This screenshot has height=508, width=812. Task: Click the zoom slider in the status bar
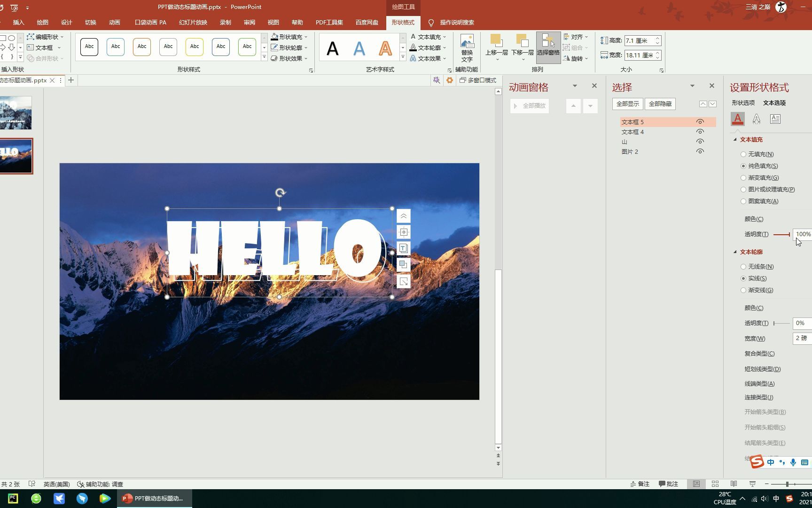tap(788, 484)
